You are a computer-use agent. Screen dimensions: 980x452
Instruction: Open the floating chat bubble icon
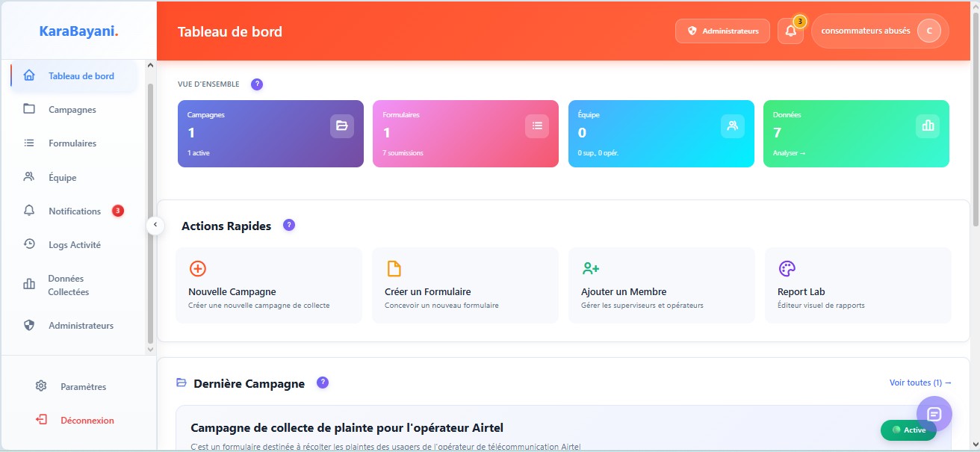[934, 414]
